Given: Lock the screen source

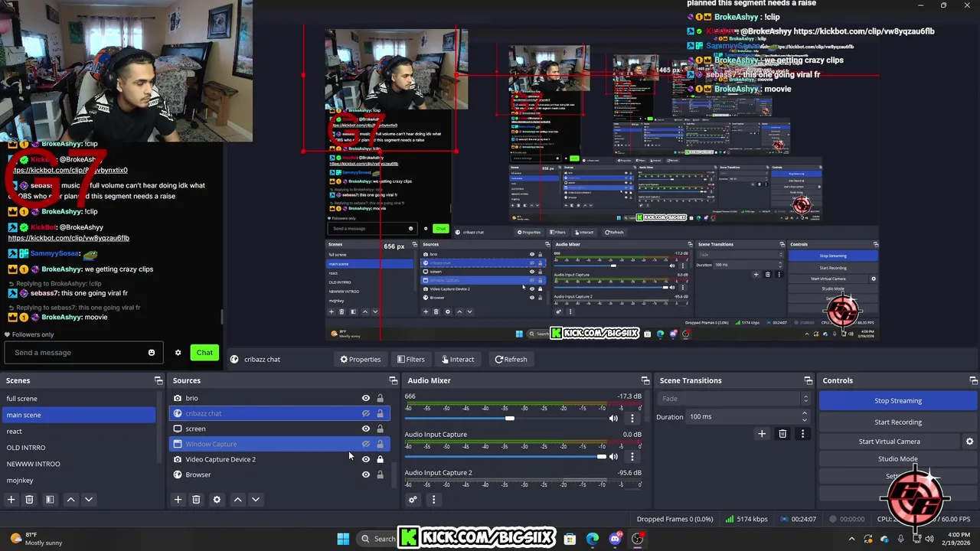Looking at the screenshot, I should coord(380,429).
